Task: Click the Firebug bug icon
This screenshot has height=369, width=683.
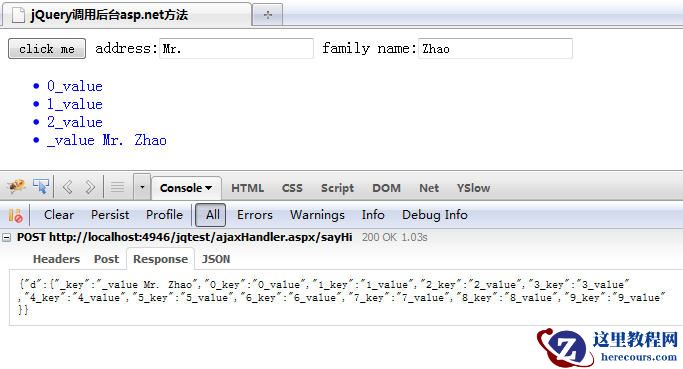Action: (x=17, y=187)
